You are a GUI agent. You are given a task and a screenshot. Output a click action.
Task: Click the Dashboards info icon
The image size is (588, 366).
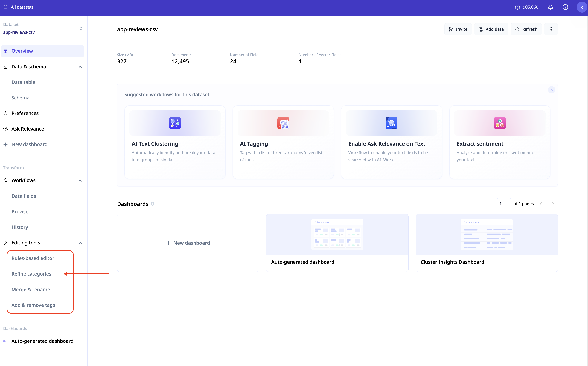coord(153,204)
